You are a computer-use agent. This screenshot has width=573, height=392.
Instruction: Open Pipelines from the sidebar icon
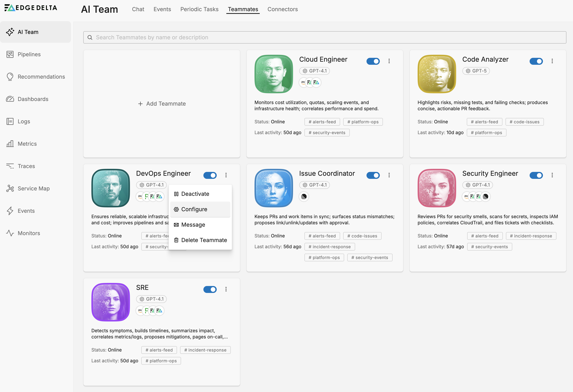click(10, 54)
